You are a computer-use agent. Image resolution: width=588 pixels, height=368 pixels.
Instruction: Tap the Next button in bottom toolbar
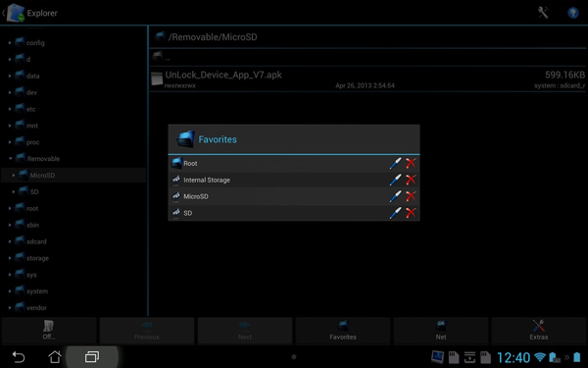244,331
